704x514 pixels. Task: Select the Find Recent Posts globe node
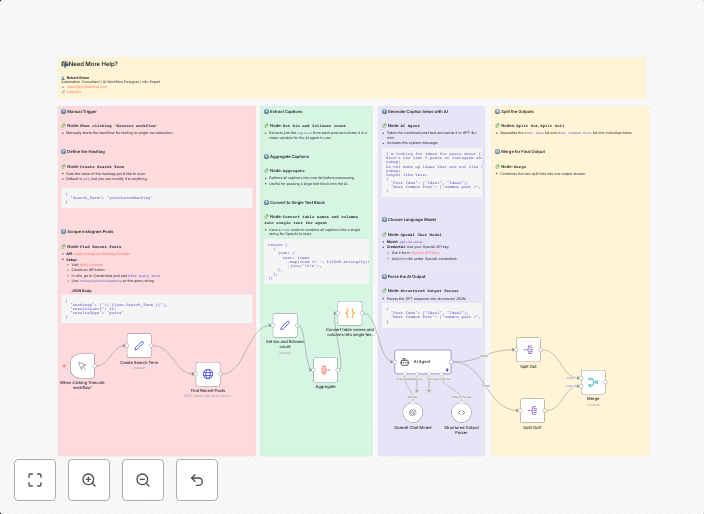coord(208,375)
